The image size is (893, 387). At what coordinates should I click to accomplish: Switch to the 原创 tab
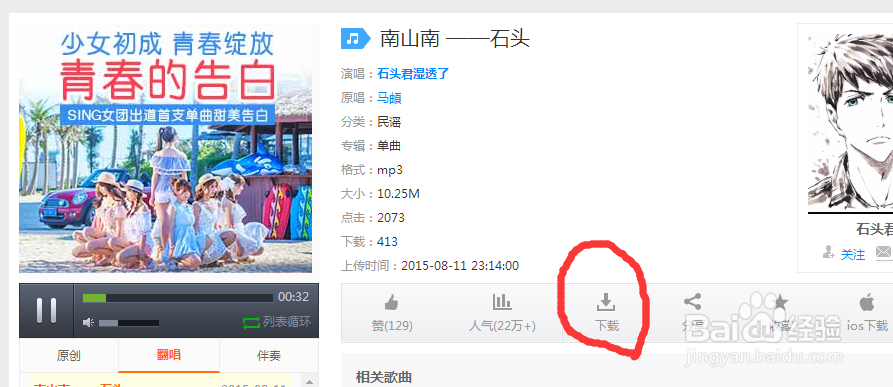pos(69,356)
